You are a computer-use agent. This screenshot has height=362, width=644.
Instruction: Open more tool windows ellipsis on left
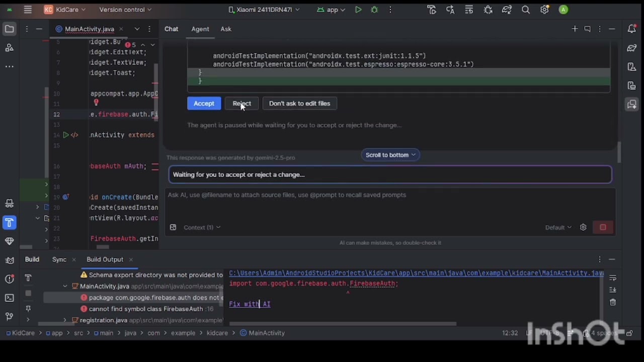(9, 66)
